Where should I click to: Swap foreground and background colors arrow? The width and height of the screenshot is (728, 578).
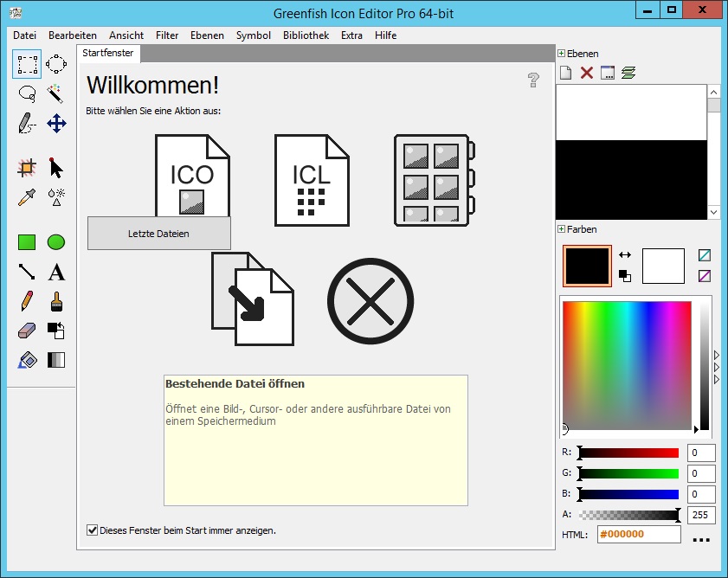click(625, 255)
